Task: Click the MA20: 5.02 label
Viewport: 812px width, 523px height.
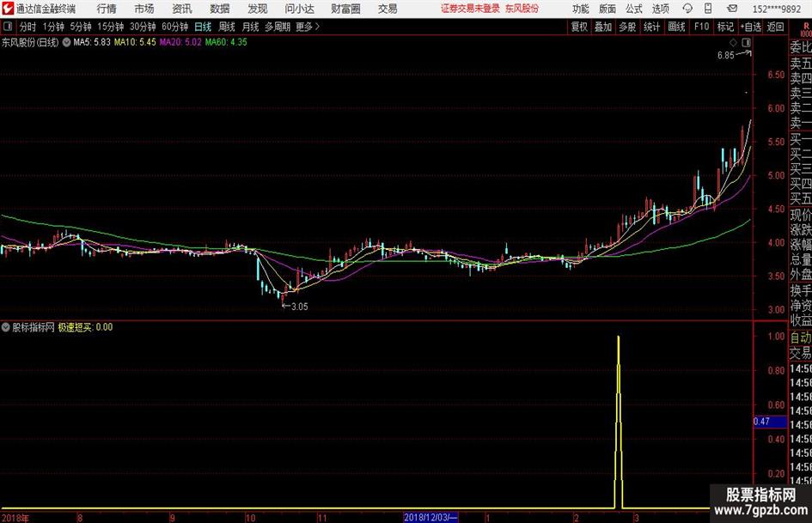Action: [180, 42]
